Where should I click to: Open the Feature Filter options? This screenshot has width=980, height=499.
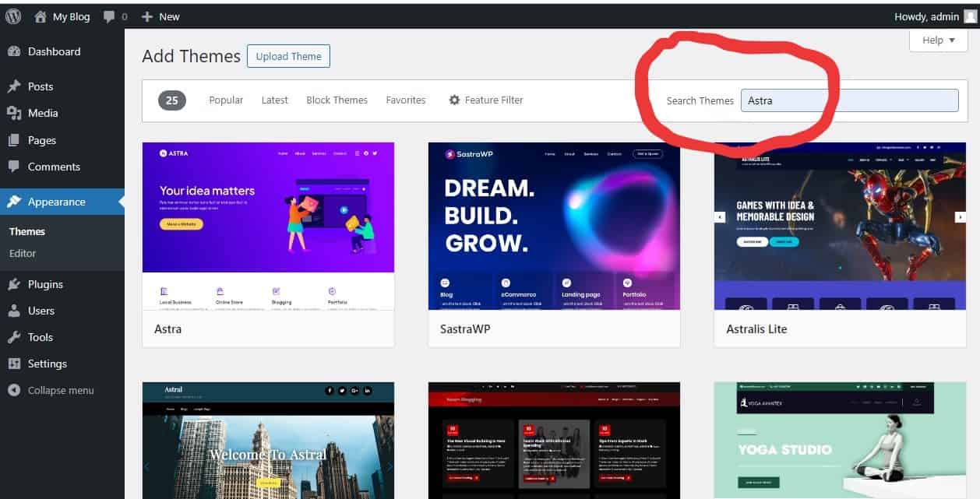[486, 100]
